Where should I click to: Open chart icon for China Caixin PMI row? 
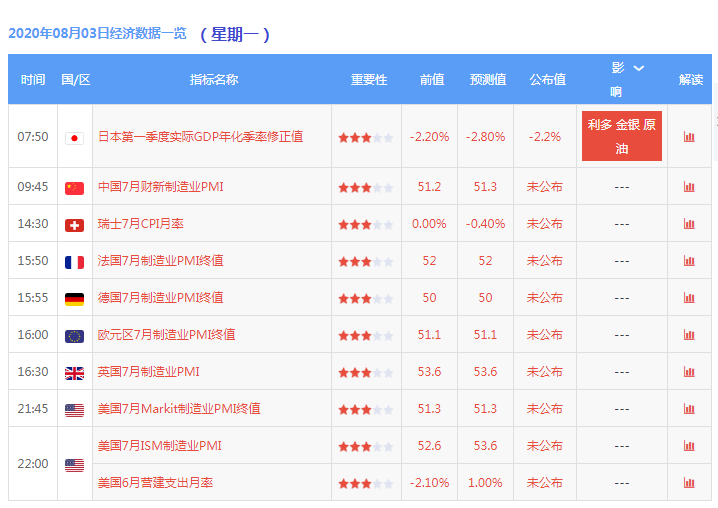pyautogui.click(x=689, y=187)
